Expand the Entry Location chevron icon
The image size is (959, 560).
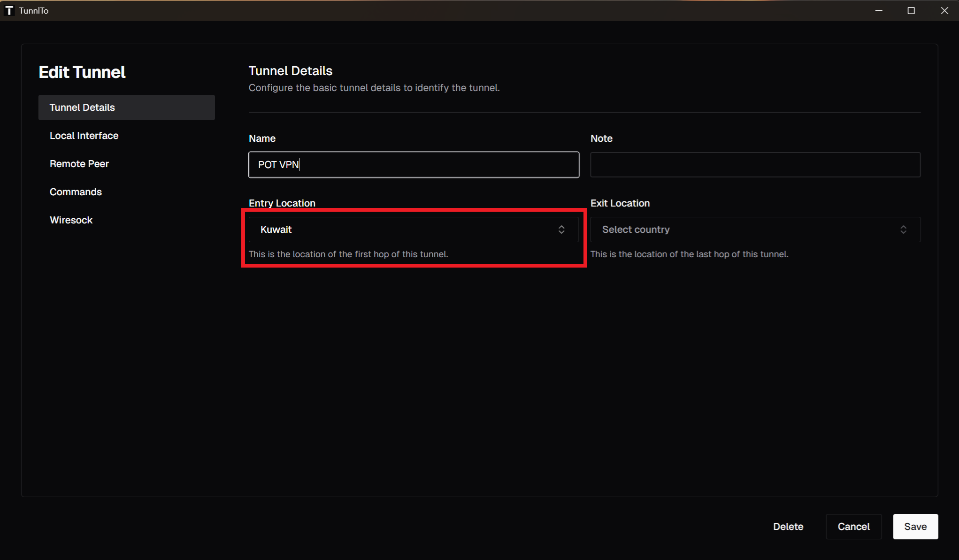click(x=561, y=230)
